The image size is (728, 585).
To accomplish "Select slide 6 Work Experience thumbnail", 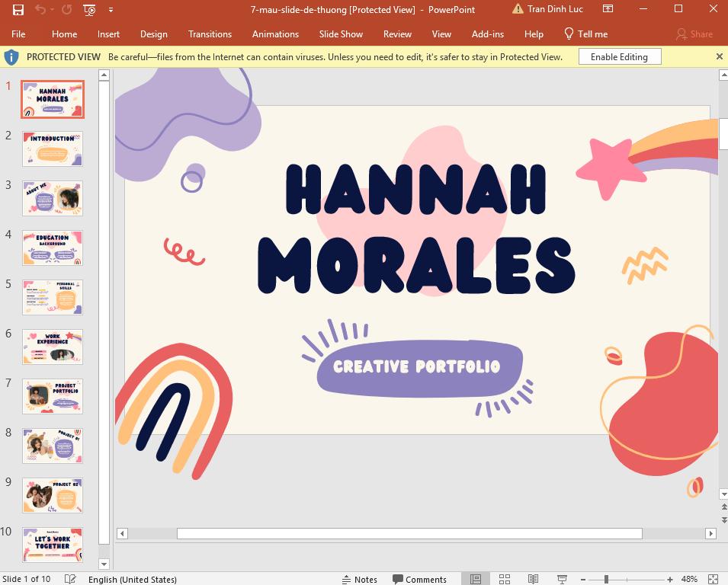I will pos(52,347).
